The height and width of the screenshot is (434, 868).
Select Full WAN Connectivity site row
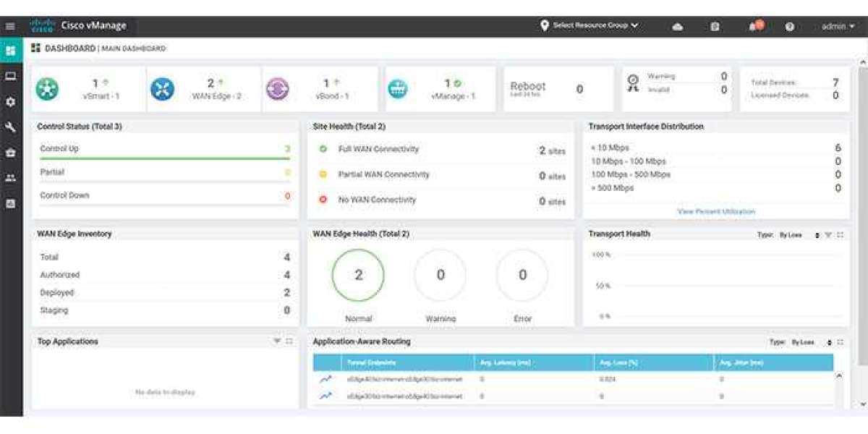click(x=441, y=150)
